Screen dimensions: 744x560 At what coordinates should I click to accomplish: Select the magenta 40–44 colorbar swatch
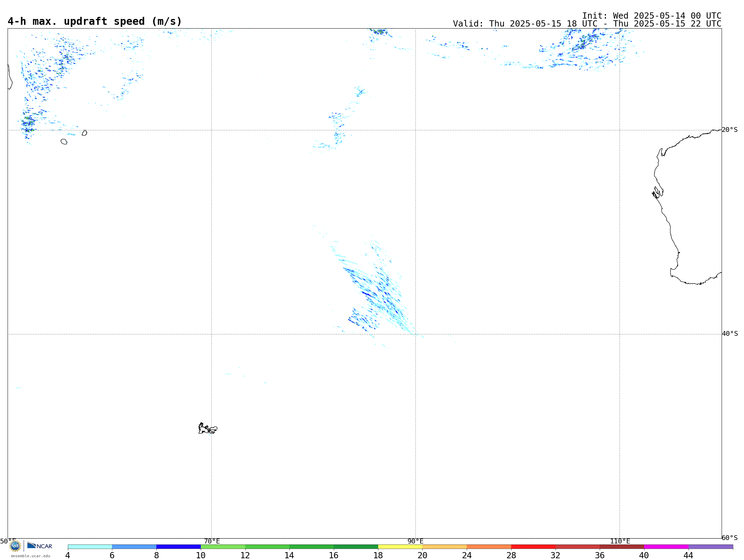(666, 547)
